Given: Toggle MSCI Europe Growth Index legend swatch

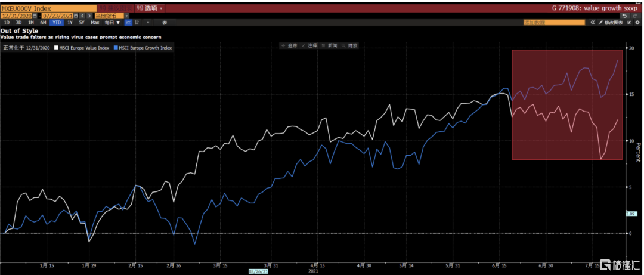Looking at the screenshot, I should [116, 48].
